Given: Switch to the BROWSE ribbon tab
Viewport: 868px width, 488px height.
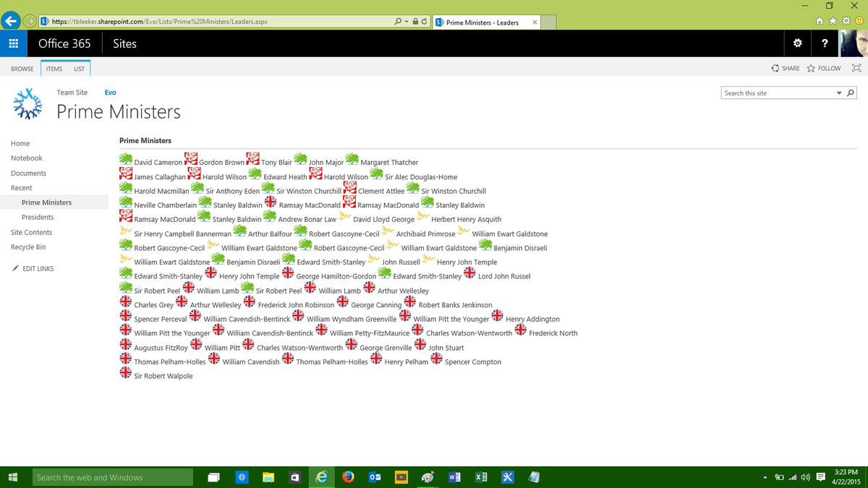Looking at the screenshot, I should (x=22, y=69).
